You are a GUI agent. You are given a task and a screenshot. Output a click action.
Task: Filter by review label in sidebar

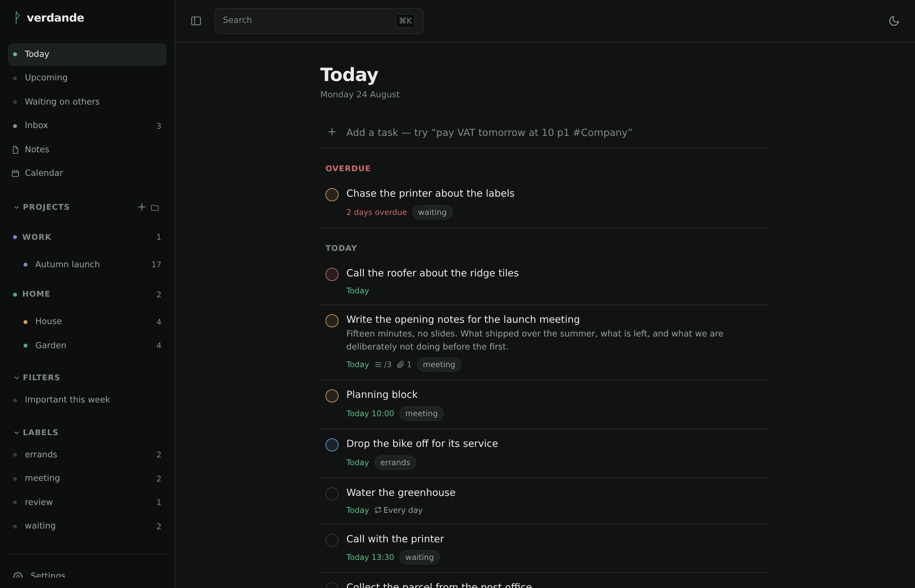coord(87,502)
